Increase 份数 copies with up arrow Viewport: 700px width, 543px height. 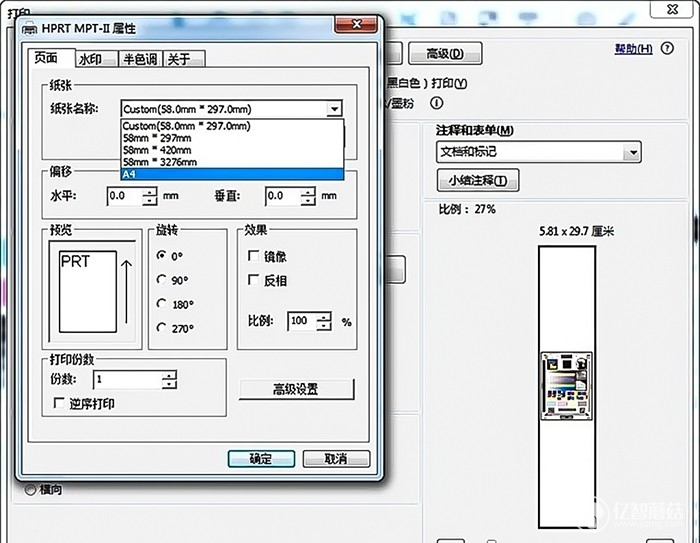pyautogui.click(x=169, y=375)
